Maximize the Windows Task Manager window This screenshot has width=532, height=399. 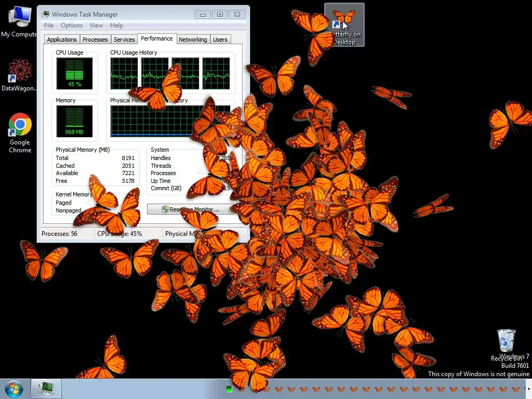tap(220, 14)
